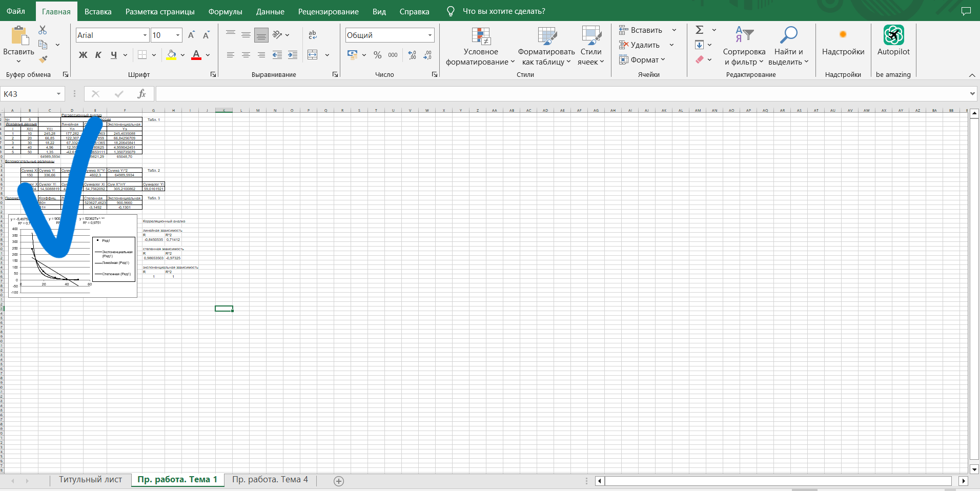
Task: Open Сортировка и фильтр menu
Action: point(744,47)
